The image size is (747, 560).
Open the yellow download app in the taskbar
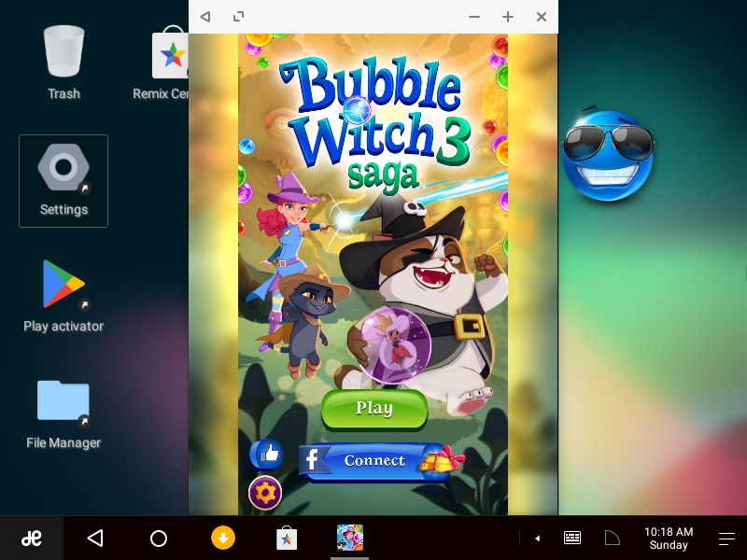(223, 539)
